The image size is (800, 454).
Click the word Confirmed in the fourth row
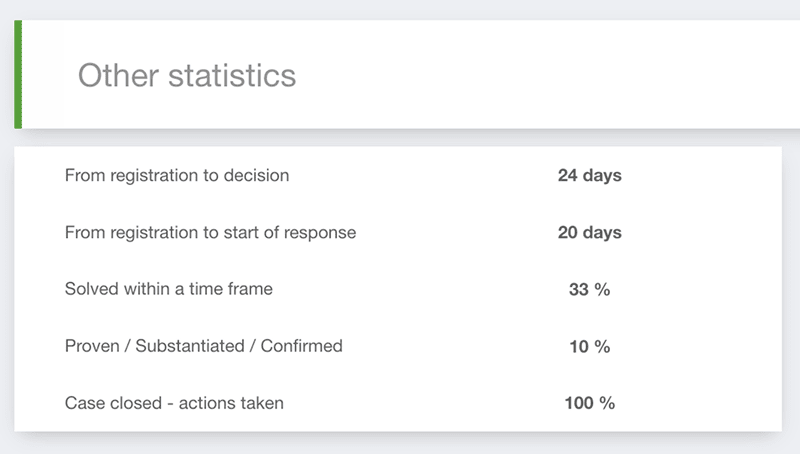click(302, 346)
